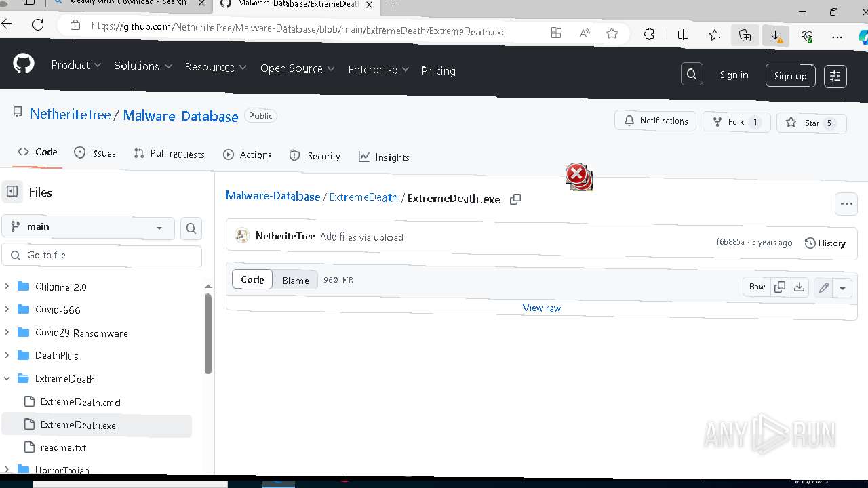Open the NetheriteTree owner link
This screenshot has height=488, width=868.
coord(70,115)
